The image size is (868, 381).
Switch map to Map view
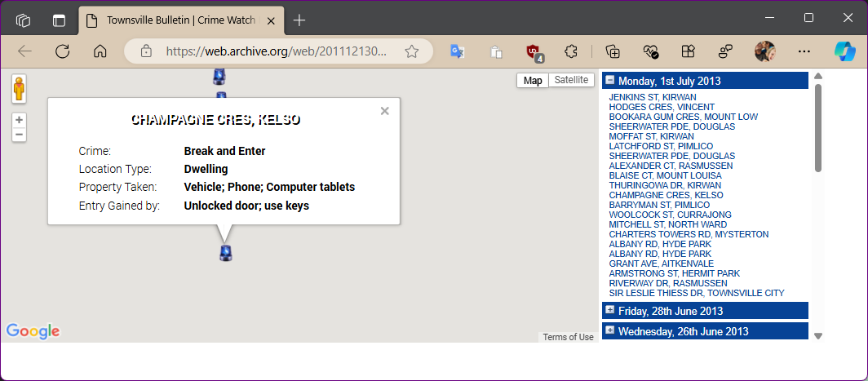tap(533, 80)
